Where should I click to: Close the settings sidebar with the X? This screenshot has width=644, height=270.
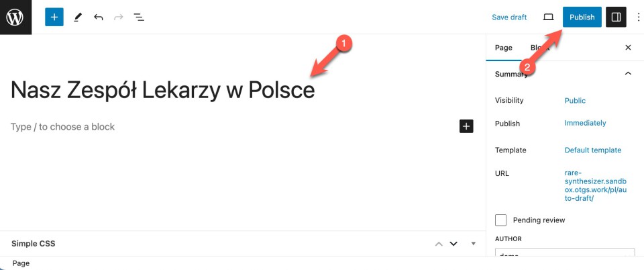click(x=628, y=48)
